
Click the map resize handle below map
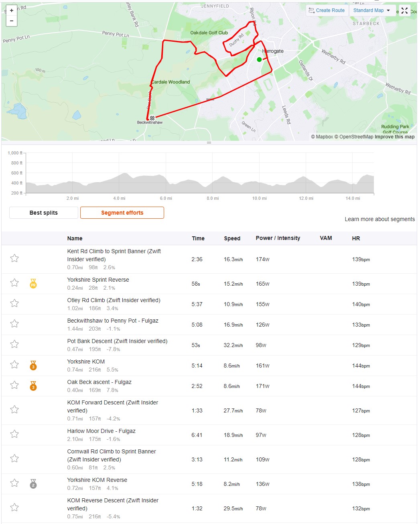(x=209, y=142)
